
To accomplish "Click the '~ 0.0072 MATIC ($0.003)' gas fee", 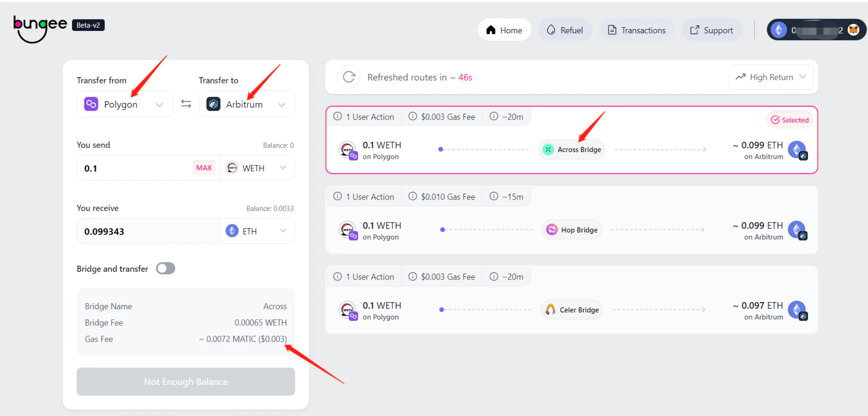I will 243,339.
